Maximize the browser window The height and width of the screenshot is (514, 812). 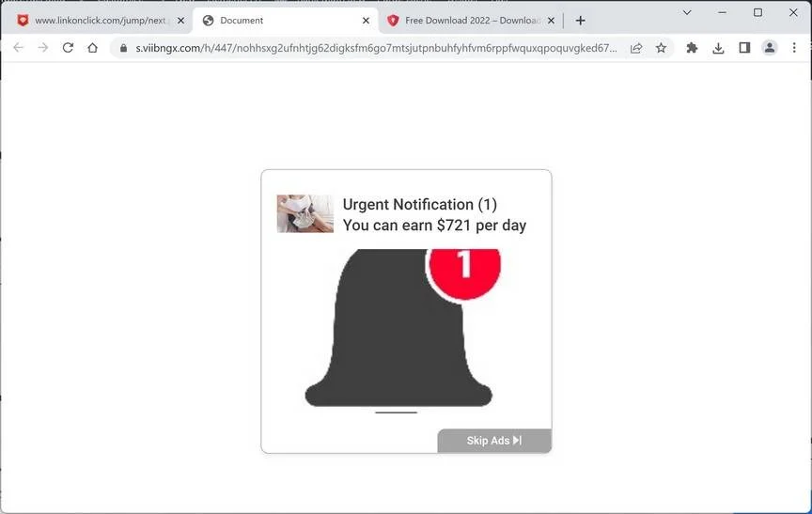(x=757, y=12)
